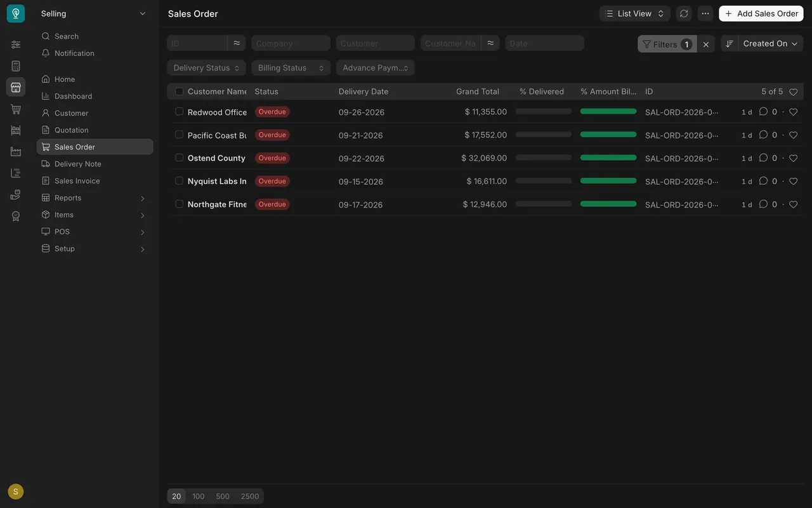
Task: Check the Redwood Office row checkbox
Action: [180, 111]
